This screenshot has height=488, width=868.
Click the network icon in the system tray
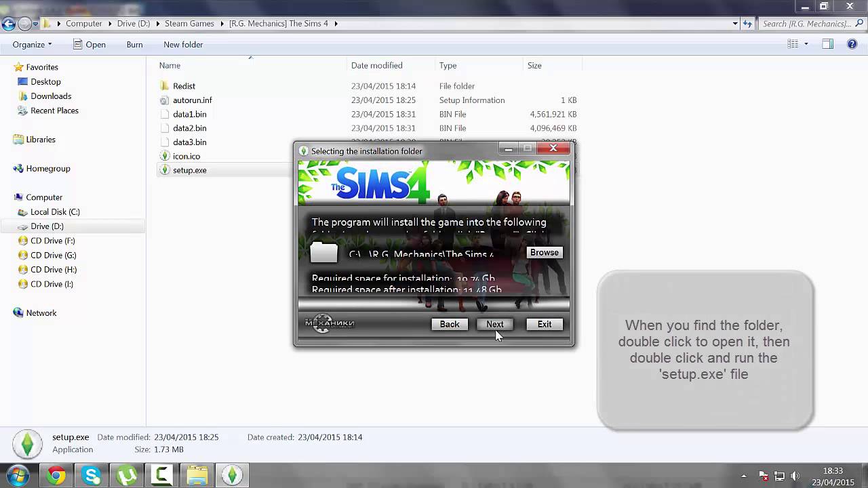click(780, 476)
